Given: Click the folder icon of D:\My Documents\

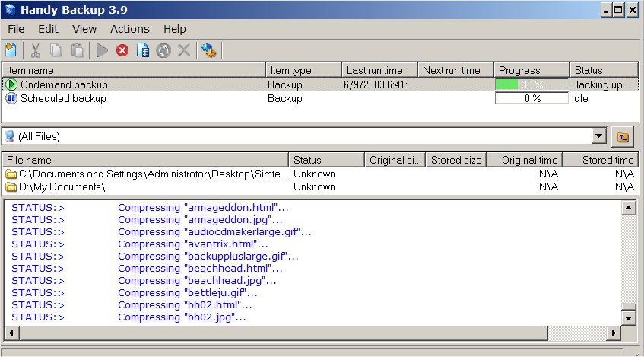Looking at the screenshot, I should point(11,187).
